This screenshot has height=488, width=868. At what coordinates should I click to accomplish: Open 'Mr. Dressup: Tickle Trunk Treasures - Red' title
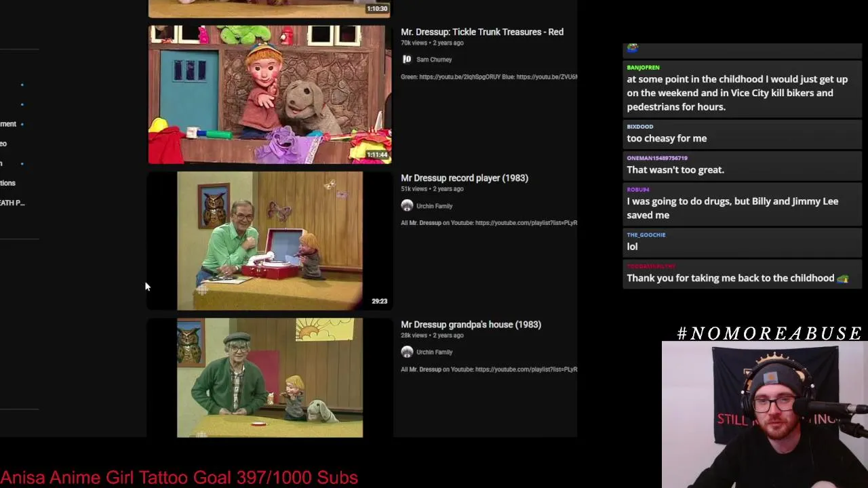click(x=482, y=32)
